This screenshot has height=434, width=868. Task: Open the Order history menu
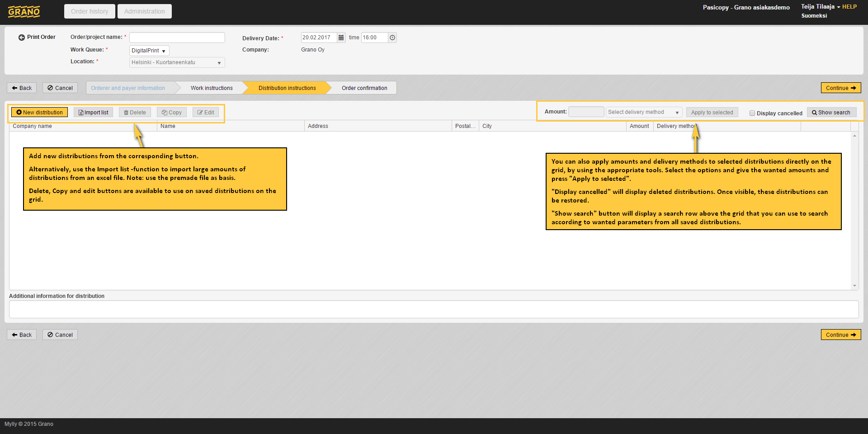click(90, 11)
